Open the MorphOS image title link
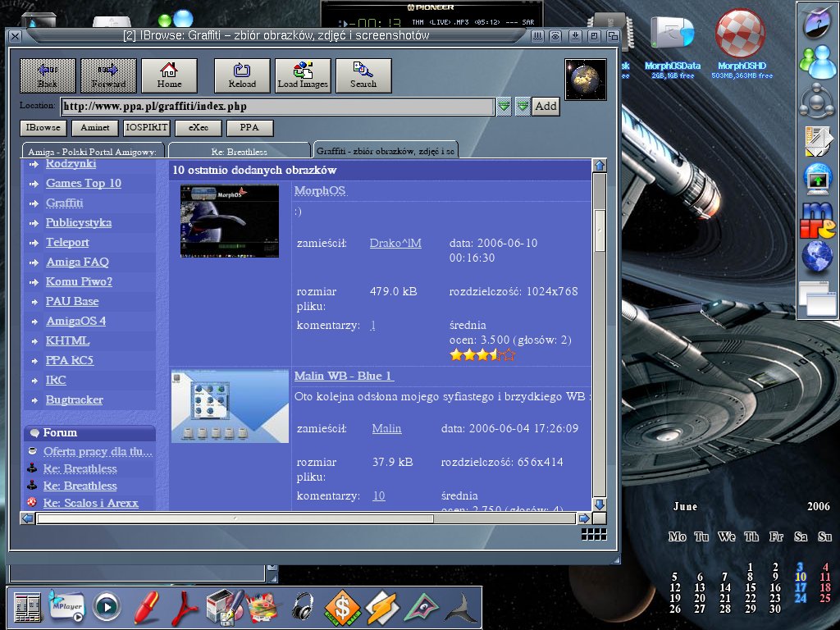840x630 pixels. click(x=320, y=190)
